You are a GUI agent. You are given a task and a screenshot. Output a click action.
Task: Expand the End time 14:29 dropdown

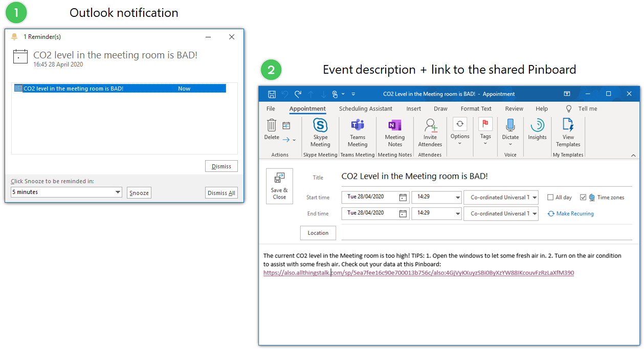point(457,214)
